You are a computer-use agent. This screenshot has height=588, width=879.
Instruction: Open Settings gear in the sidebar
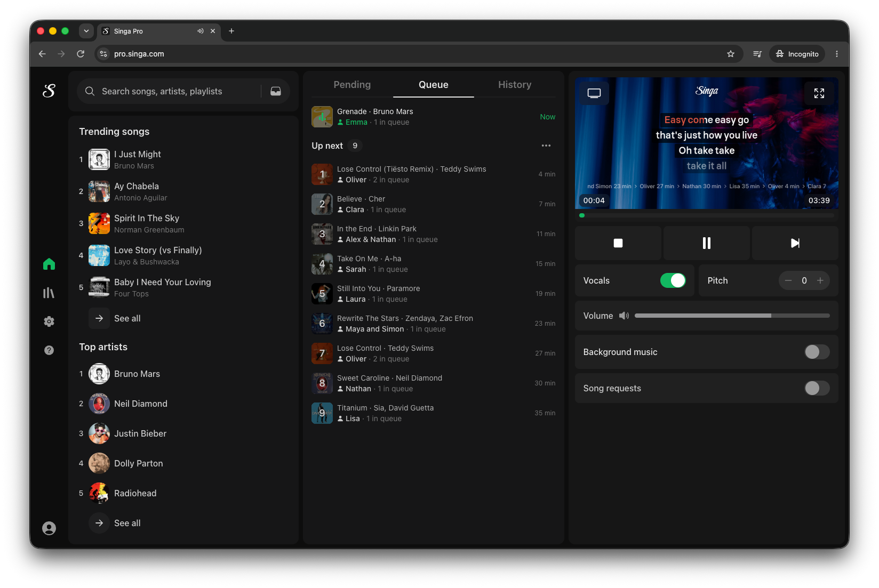(49, 321)
